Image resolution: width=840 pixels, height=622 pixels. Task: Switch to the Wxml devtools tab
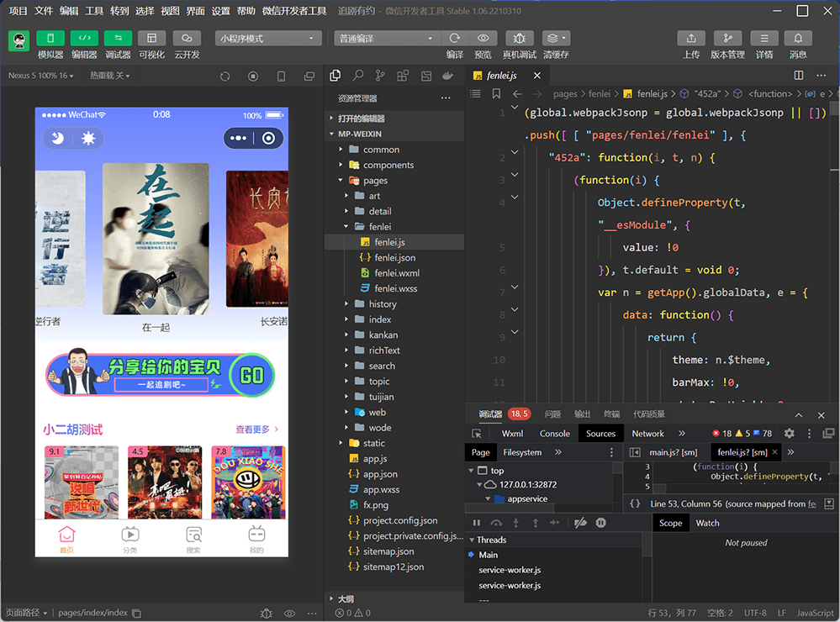(512, 434)
